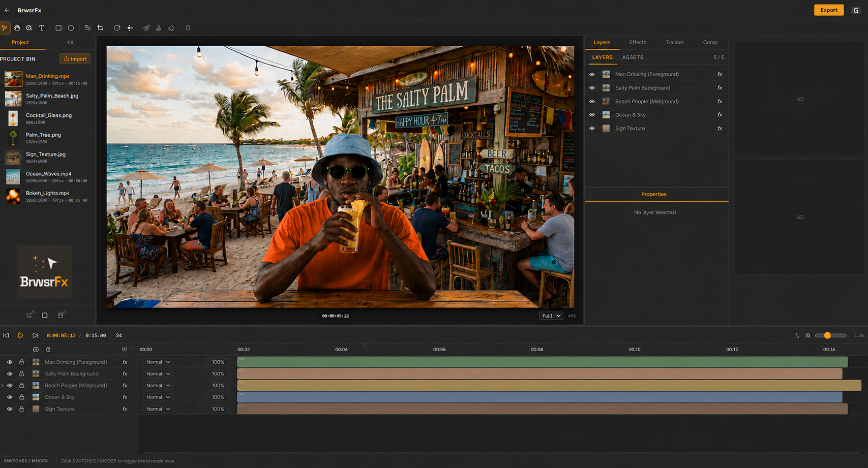
Task: Open fx for Ocean & Sky in Layers panel
Action: [720, 115]
